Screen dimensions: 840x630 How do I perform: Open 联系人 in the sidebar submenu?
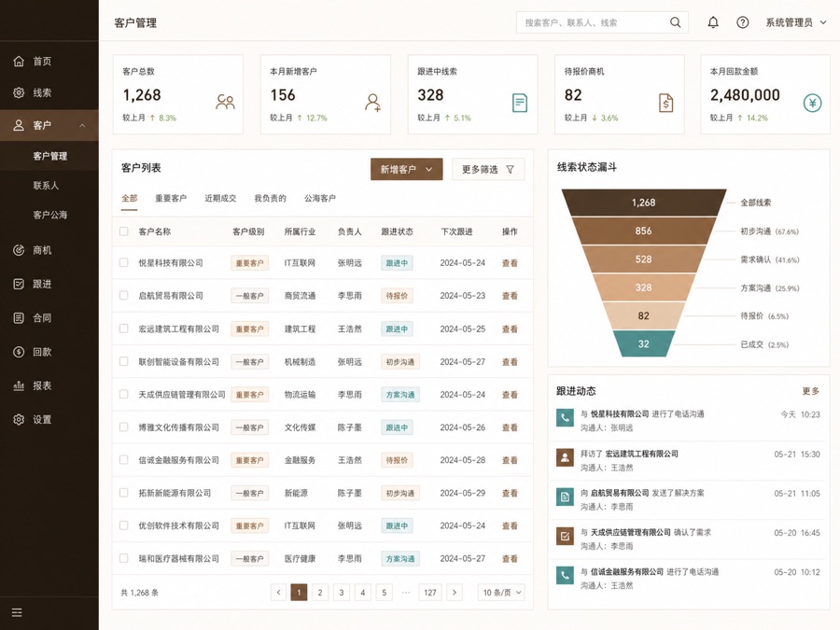[46, 186]
